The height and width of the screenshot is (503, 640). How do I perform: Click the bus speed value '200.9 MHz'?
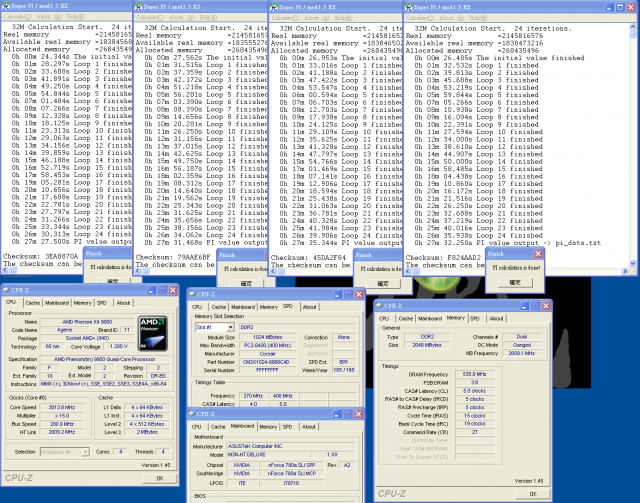click(62, 424)
